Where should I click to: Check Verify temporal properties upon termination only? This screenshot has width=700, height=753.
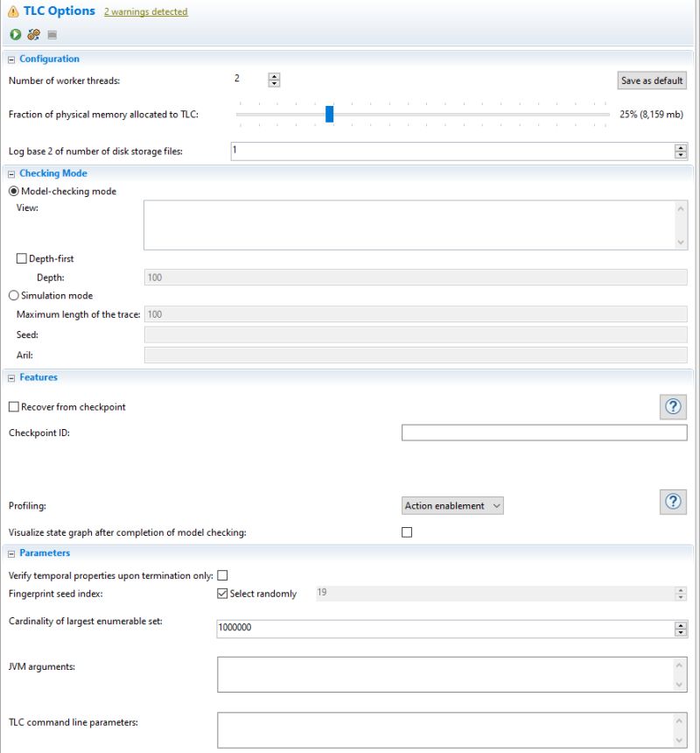coord(223,574)
